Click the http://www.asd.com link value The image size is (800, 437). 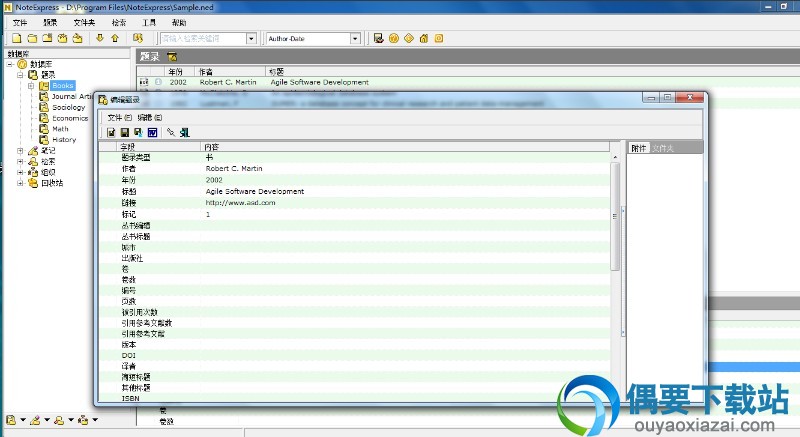tap(240, 203)
